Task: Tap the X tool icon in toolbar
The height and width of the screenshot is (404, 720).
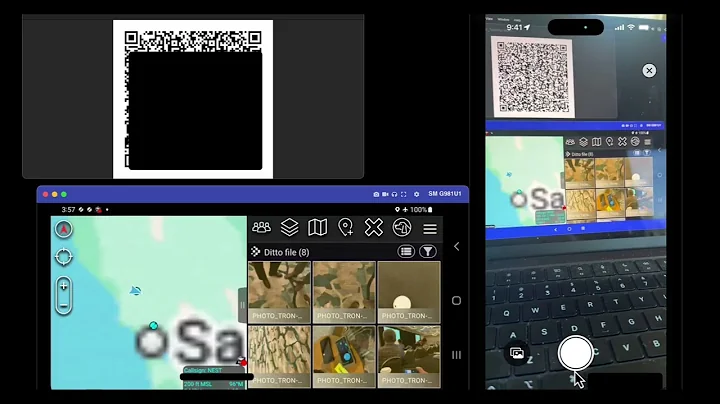Action: coord(373,227)
